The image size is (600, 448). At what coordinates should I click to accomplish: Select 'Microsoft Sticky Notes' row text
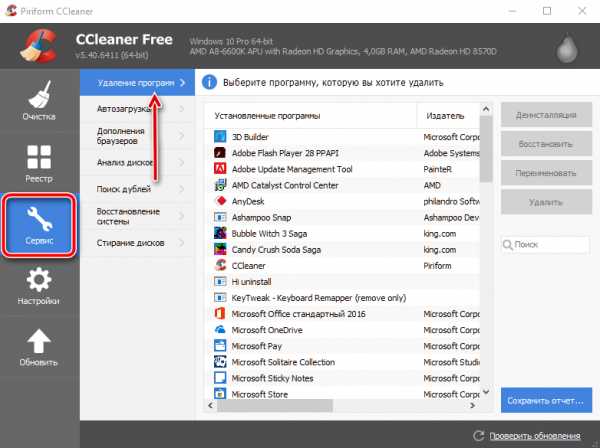[x=272, y=378]
